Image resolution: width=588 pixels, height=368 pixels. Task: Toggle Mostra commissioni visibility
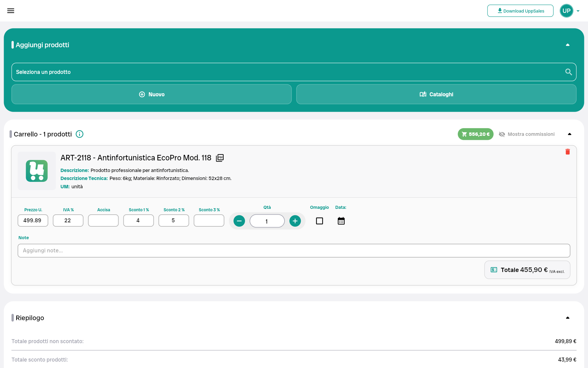pyautogui.click(x=527, y=134)
